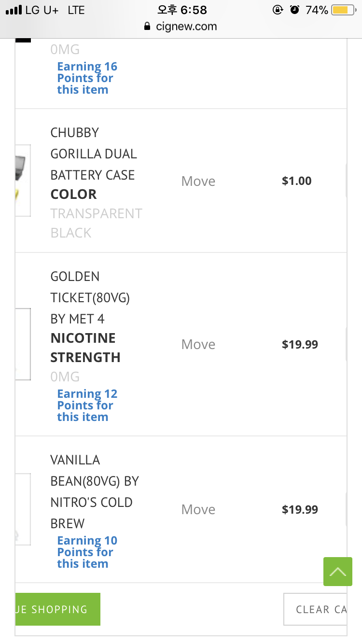
Task: Move the Vanilla Bean Nitro's Cold Brew item
Action: pyautogui.click(x=198, y=510)
